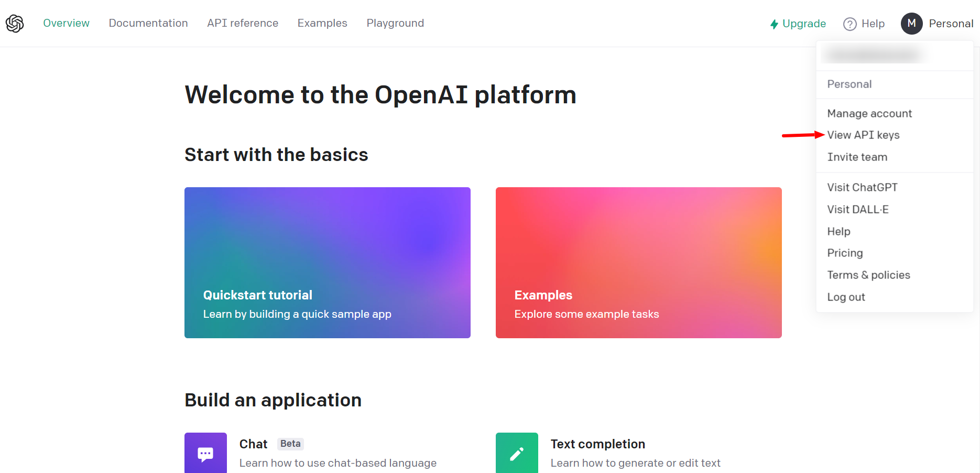The width and height of the screenshot is (980, 473).
Task: Choose Help in the dropdown menu
Action: click(x=839, y=231)
